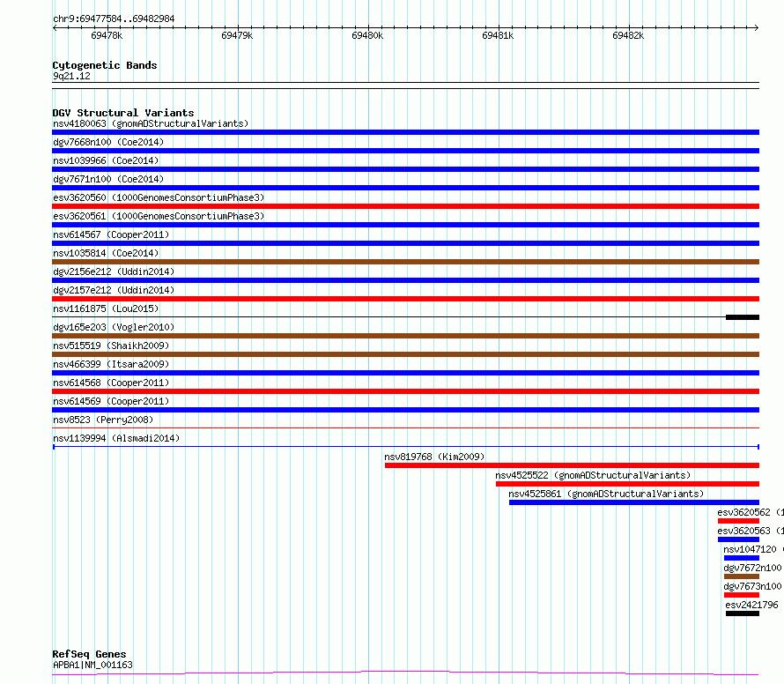Click nsv614569 (Cooper2011) label

[111, 401]
